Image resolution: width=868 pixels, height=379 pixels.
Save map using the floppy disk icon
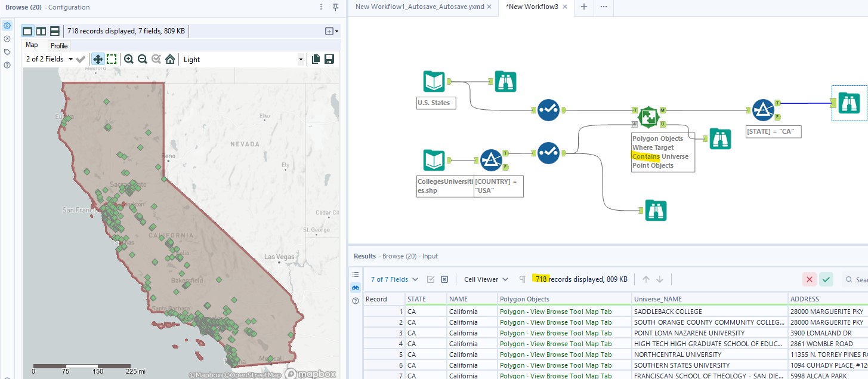pyautogui.click(x=329, y=59)
